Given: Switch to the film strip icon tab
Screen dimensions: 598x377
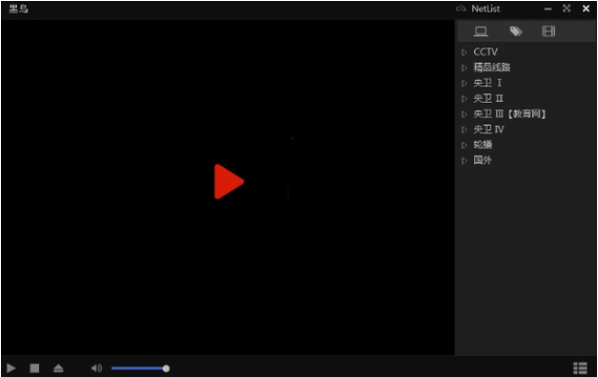Looking at the screenshot, I should click(548, 31).
